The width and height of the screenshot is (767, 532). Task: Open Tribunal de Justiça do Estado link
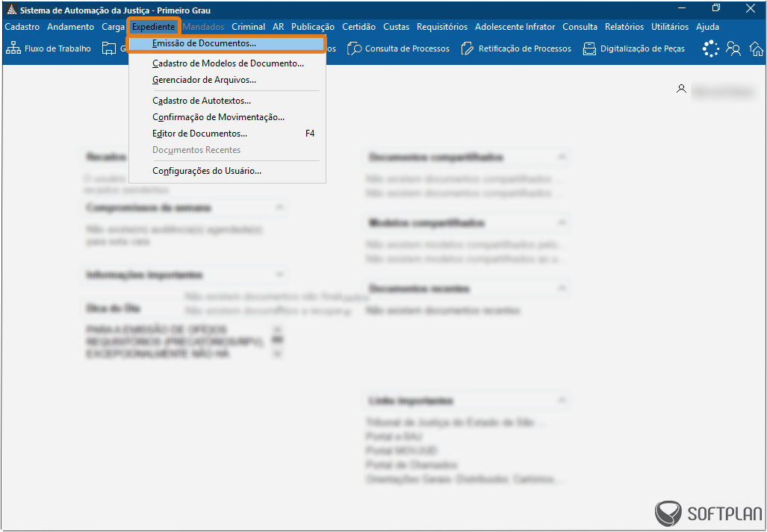pyautogui.click(x=455, y=422)
